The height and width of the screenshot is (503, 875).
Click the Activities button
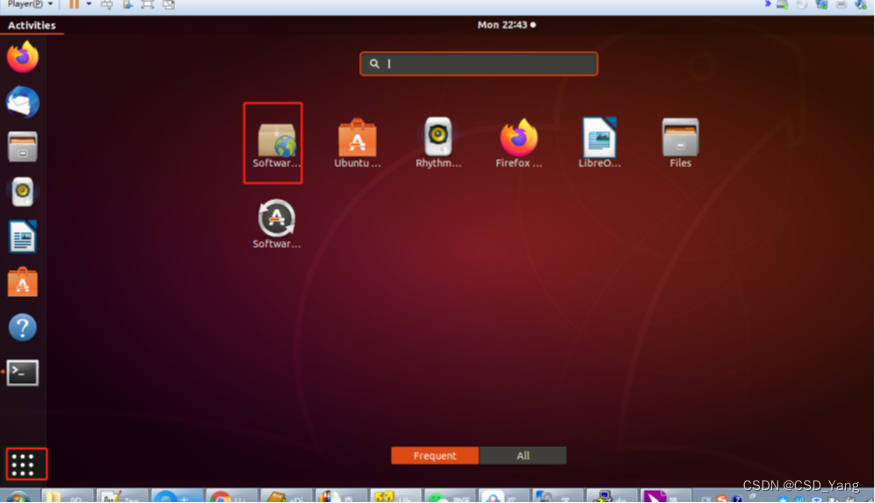32,25
